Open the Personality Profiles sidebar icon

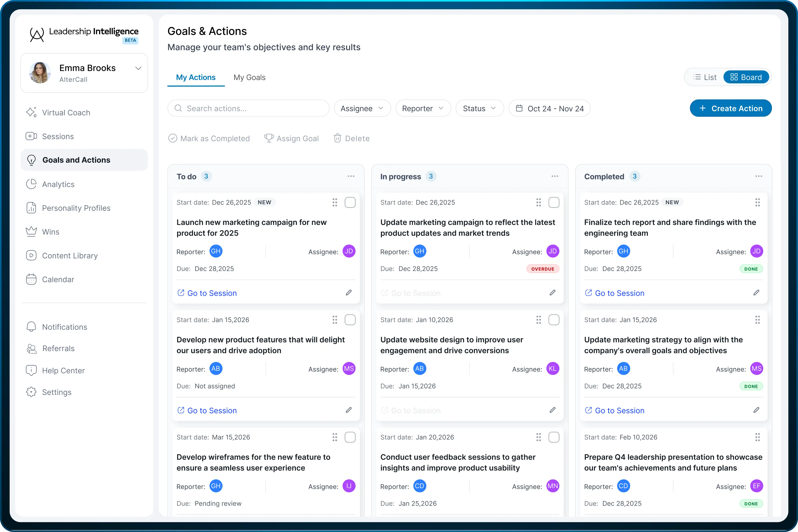[x=31, y=208]
